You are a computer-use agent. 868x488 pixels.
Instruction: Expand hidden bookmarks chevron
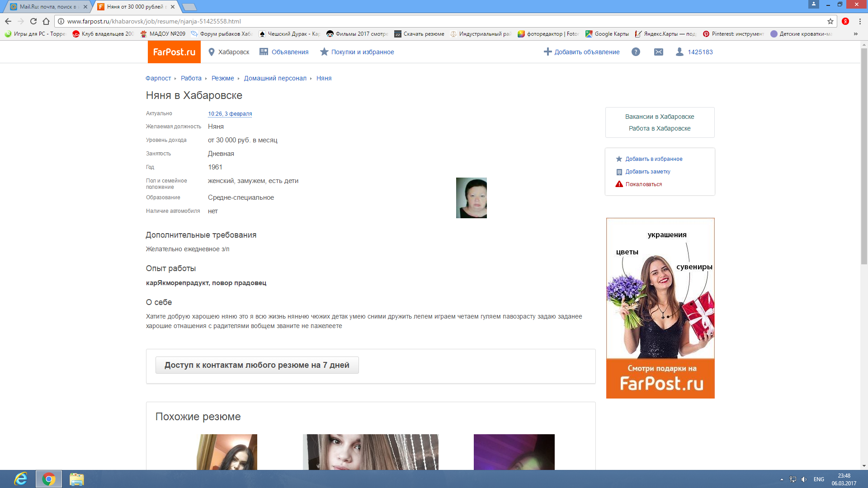click(855, 34)
